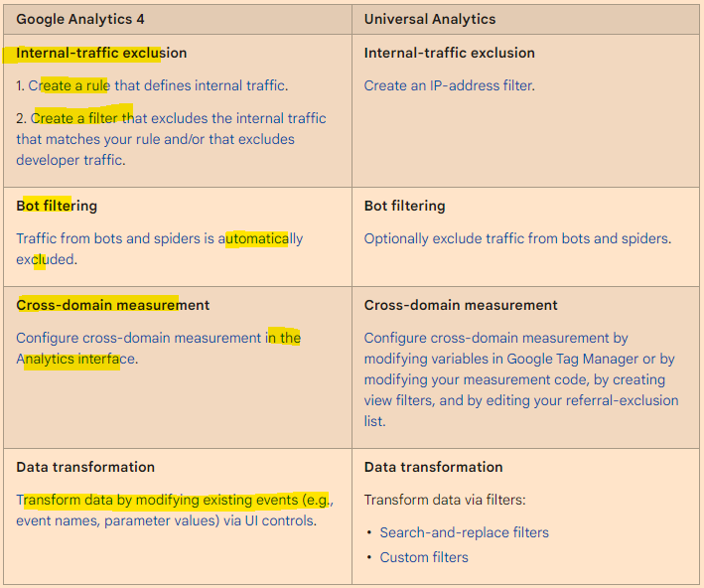Screen dimensions: 704x588
Task: Click the highlighted "Bot filtering" heading
Action: pyautogui.click(x=57, y=206)
